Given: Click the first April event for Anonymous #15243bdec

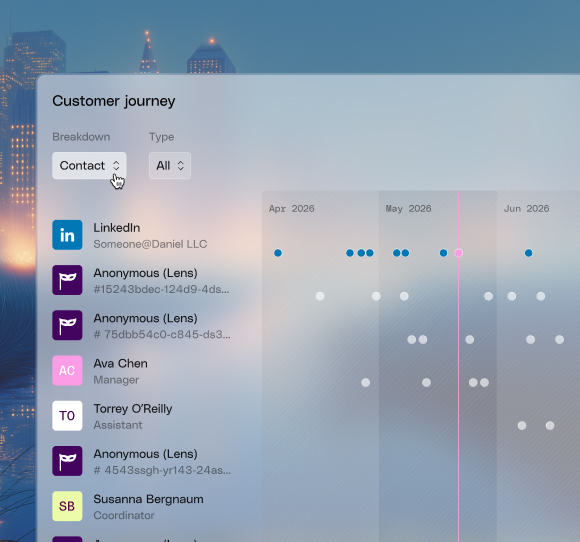Looking at the screenshot, I should pyautogui.click(x=320, y=296).
